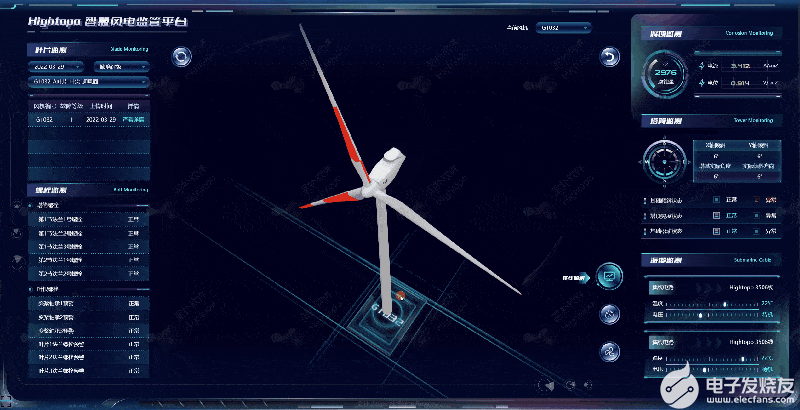
Task: Open the round chart-monitor icon button
Action: (x=609, y=276)
